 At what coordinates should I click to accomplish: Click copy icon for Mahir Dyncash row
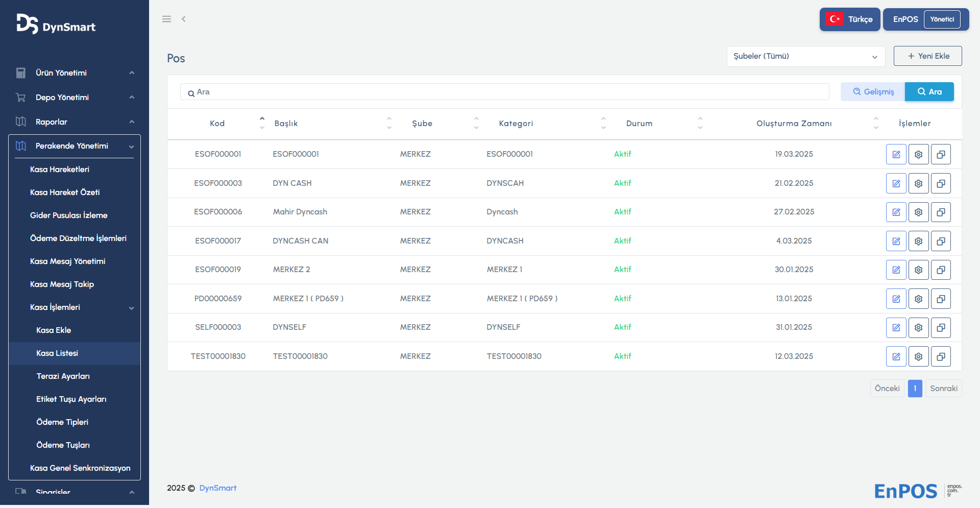coord(941,212)
